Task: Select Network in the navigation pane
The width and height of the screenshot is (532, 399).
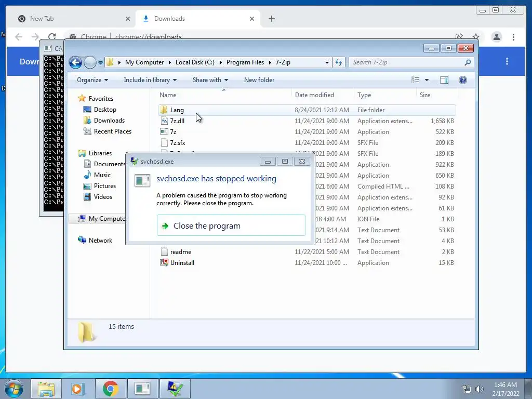Action: pyautogui.click(x=100, y=240)
